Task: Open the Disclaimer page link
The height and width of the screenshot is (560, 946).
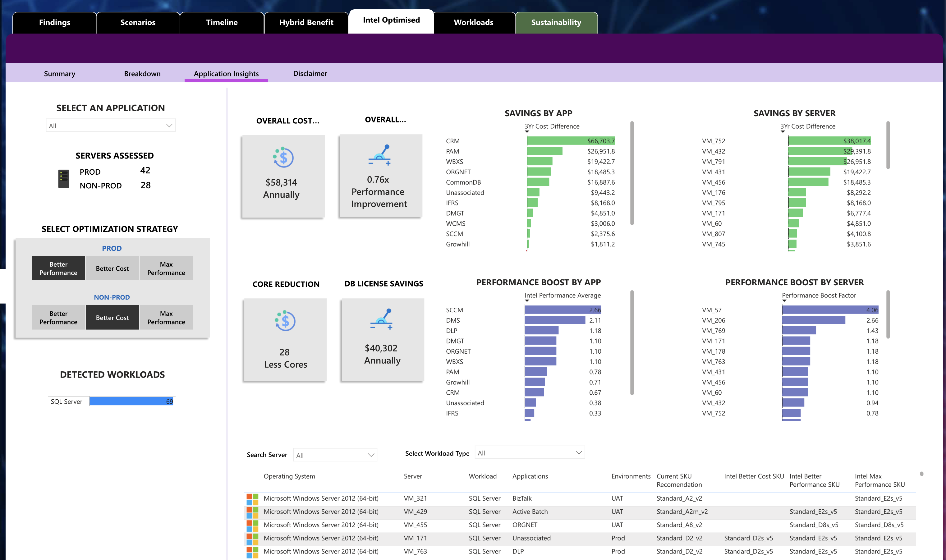Action: (310, 74)
